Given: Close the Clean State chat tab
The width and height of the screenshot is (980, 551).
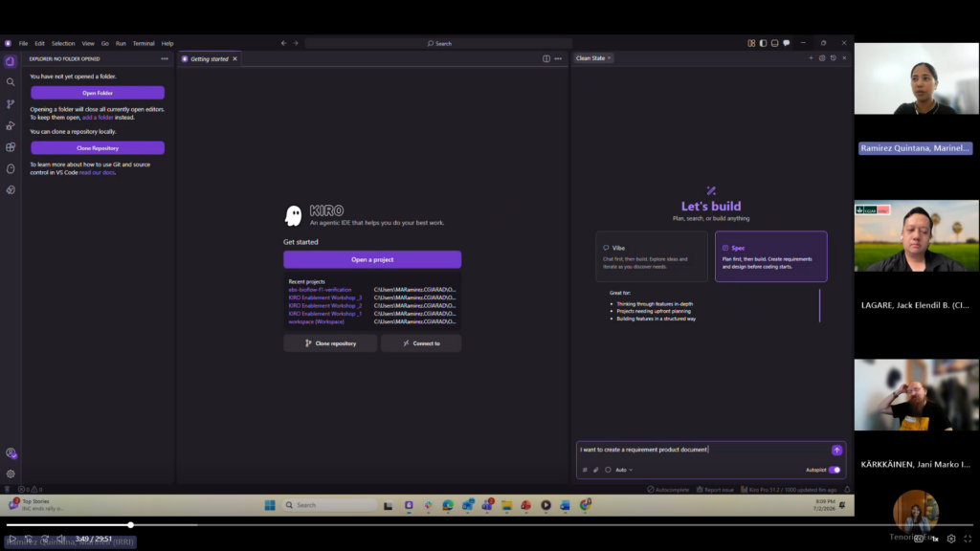Looking at the screenshot, I should pyautogui.click(x=610, y=58).
